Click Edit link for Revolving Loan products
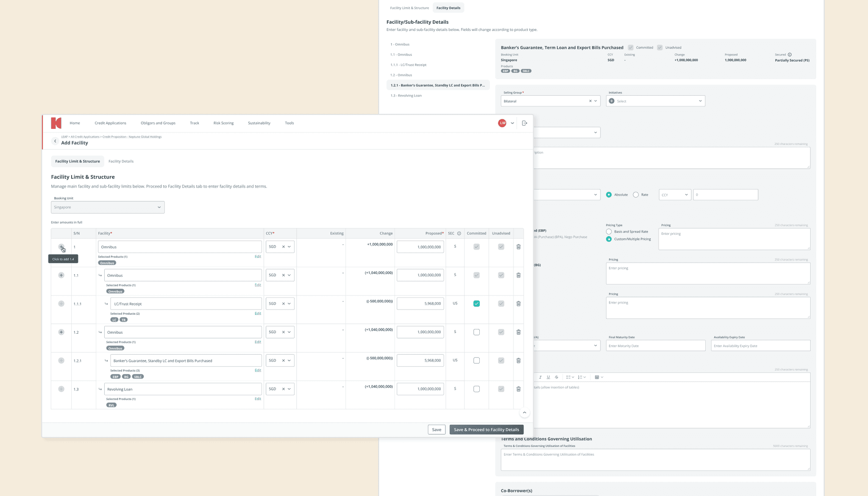The width and height of the screenshot is (868, 496). coord(258,399)
